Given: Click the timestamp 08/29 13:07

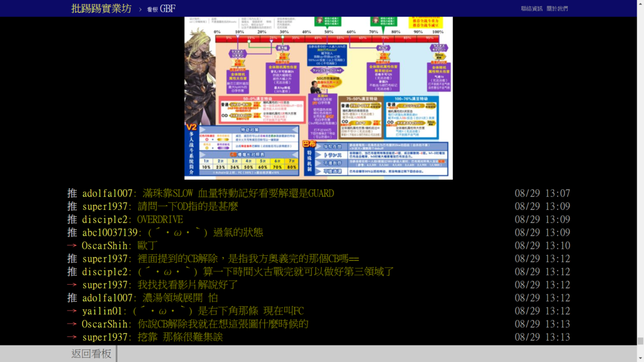Looking at the screenshot, I should tap(542, 194).
